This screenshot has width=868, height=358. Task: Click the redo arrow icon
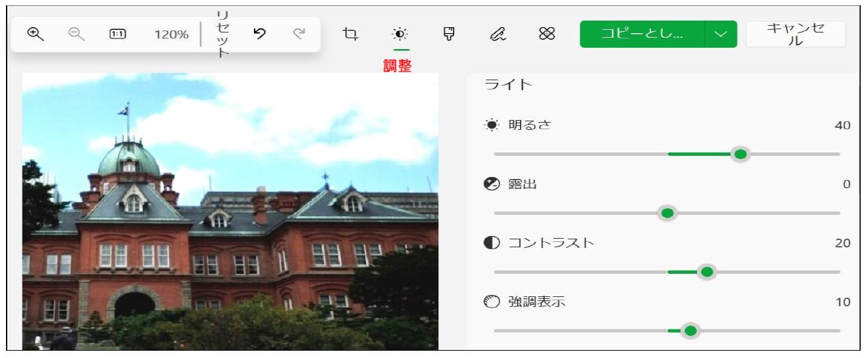tap(299, 34)
